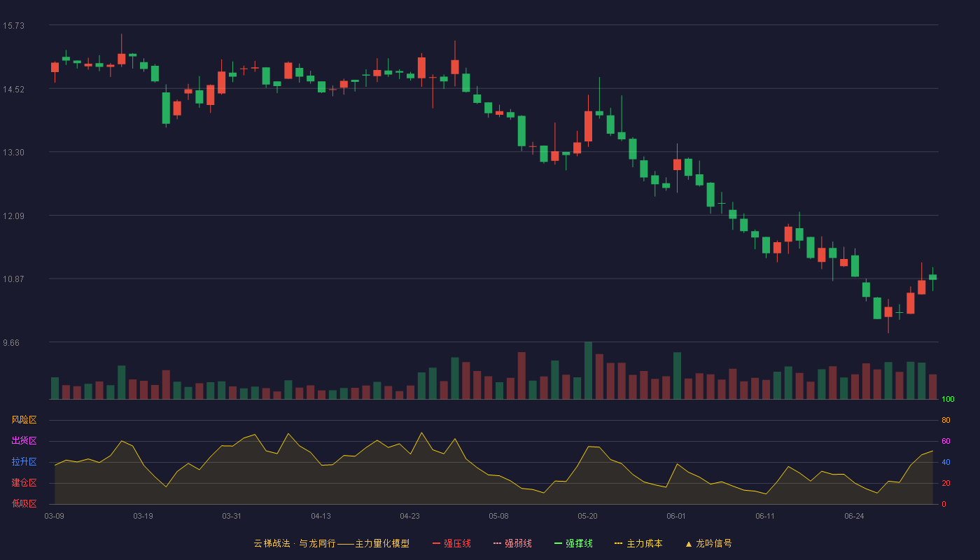Click the 06-01 date label
Viewport: 980px width, 560px height.
click(676, 516)
